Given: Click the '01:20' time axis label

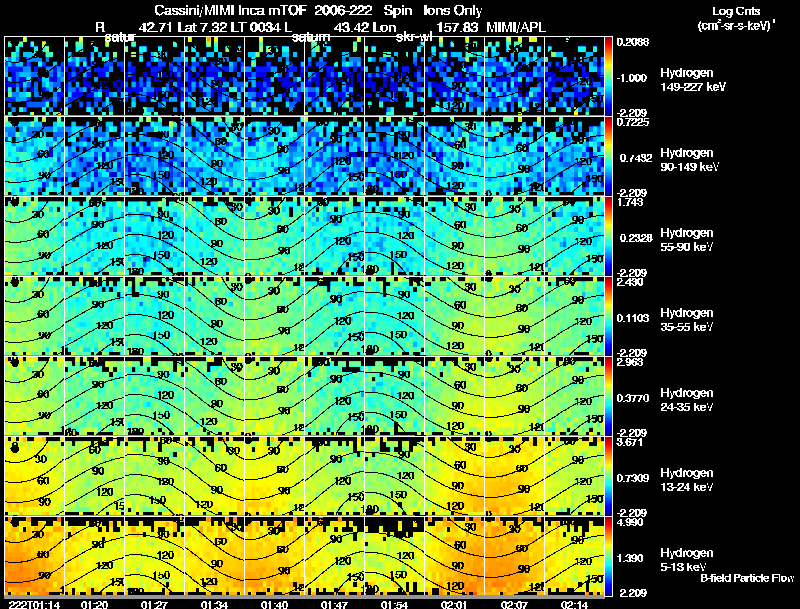Looking at the screenshot, I should [94, 604].
